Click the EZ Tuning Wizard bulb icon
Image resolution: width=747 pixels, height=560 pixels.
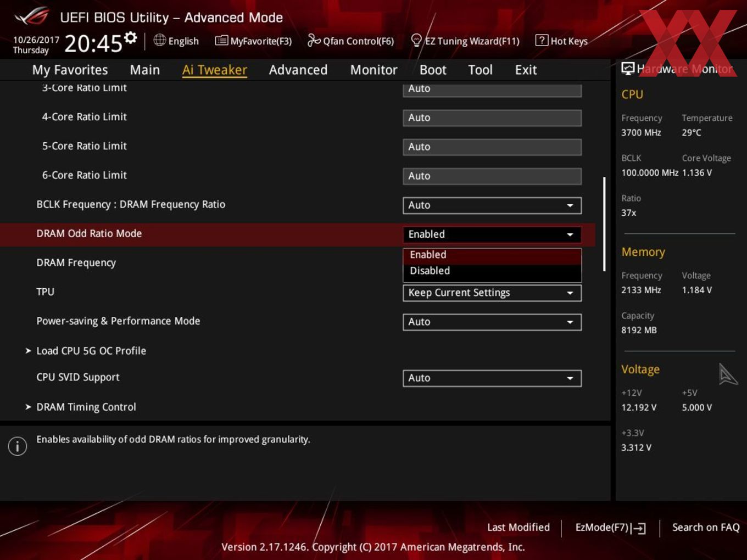416,40
